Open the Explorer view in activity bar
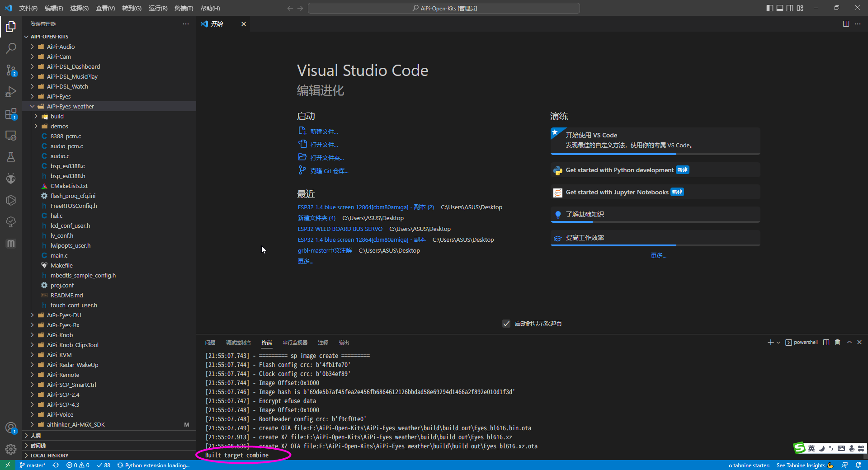This screenshot has height=470, width=868. 11,27
